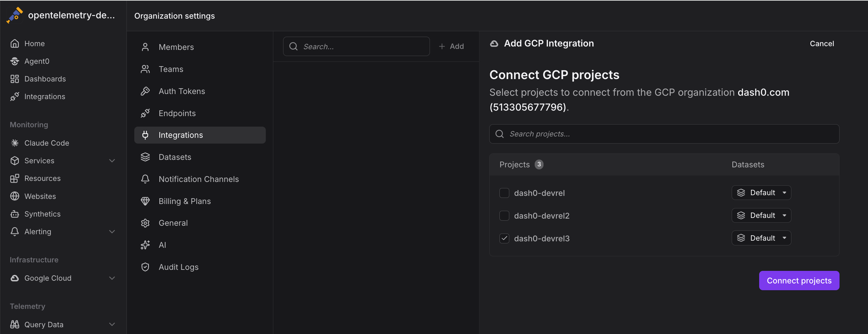868x334 pixels.
Task: Click the opentelemetry-de... organization name
Action: point(72,15)
